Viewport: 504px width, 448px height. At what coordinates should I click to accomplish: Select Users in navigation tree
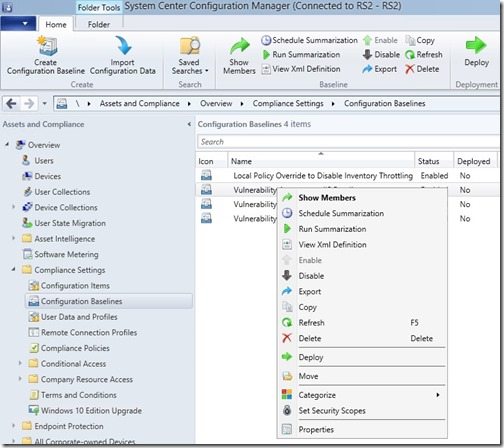[x=44, y=161]
